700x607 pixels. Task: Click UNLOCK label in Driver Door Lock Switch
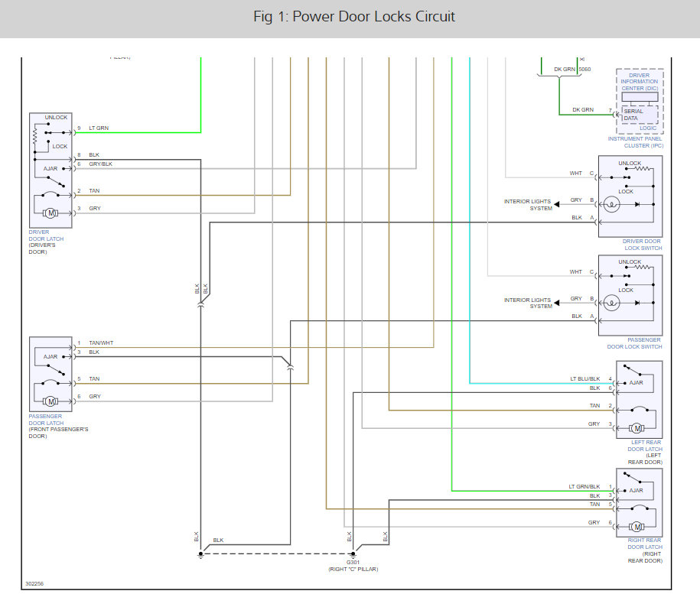point(630,164)
